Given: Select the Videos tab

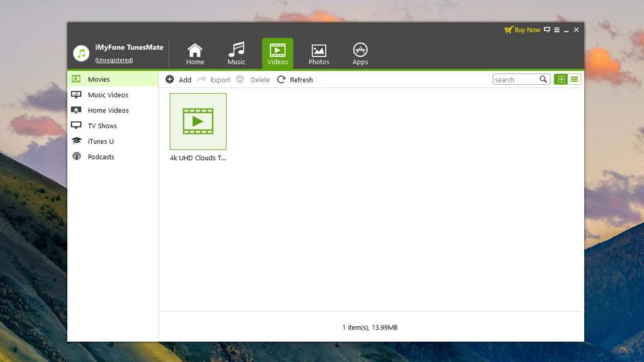Looking at the screenshot, I should pyautogui.click(x=277, y=54).
